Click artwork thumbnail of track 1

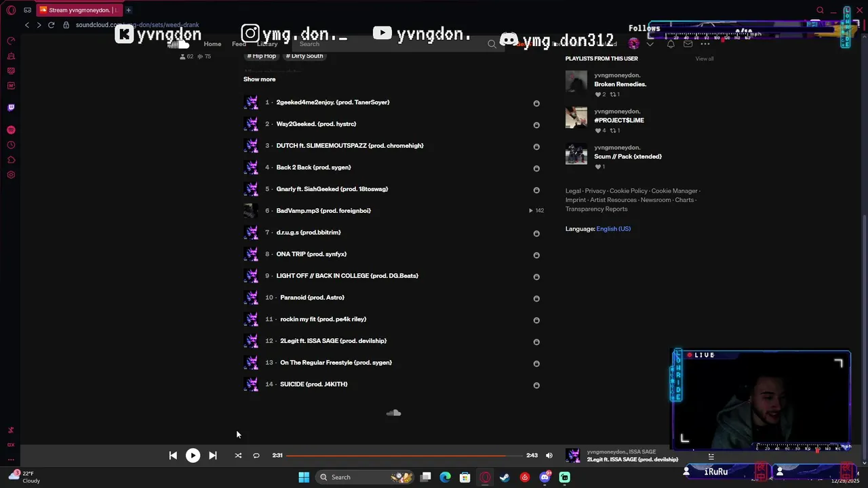(251, 102)
